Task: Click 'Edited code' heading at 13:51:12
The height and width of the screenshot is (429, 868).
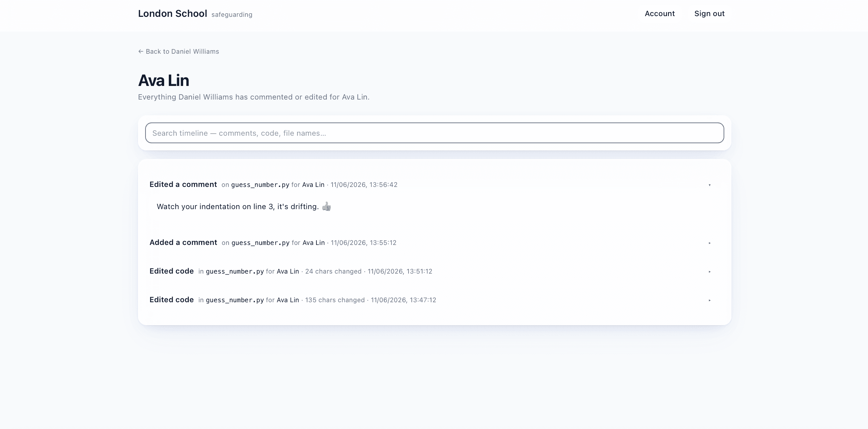Action: pyautogui.click(x=172, y=271)
